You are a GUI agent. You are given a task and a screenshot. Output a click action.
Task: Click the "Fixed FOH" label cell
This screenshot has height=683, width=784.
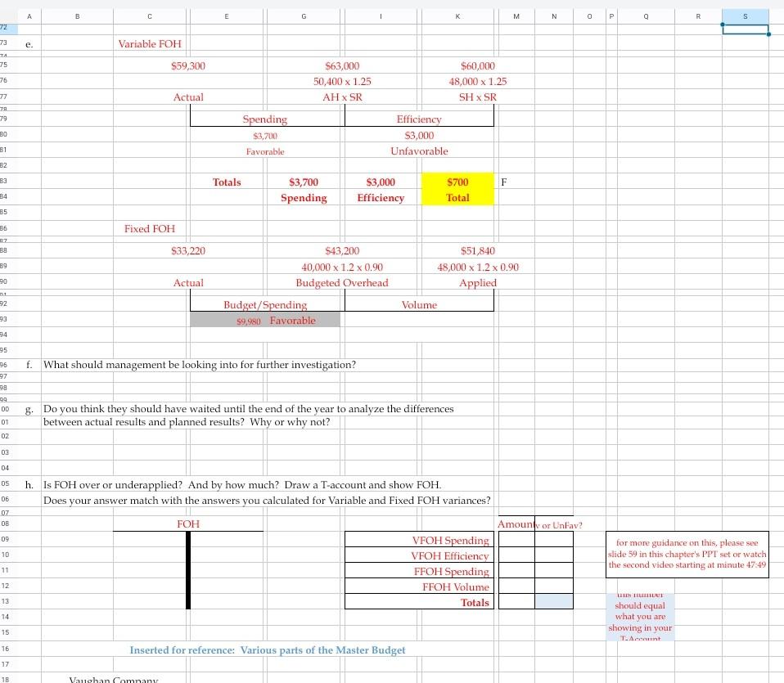click(149, 228)
